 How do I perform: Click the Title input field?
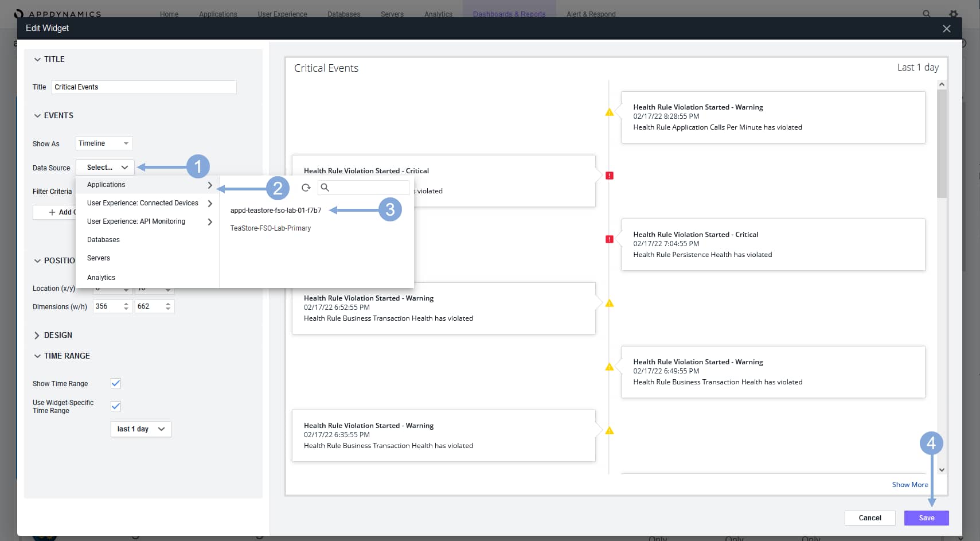coord(144,87)
